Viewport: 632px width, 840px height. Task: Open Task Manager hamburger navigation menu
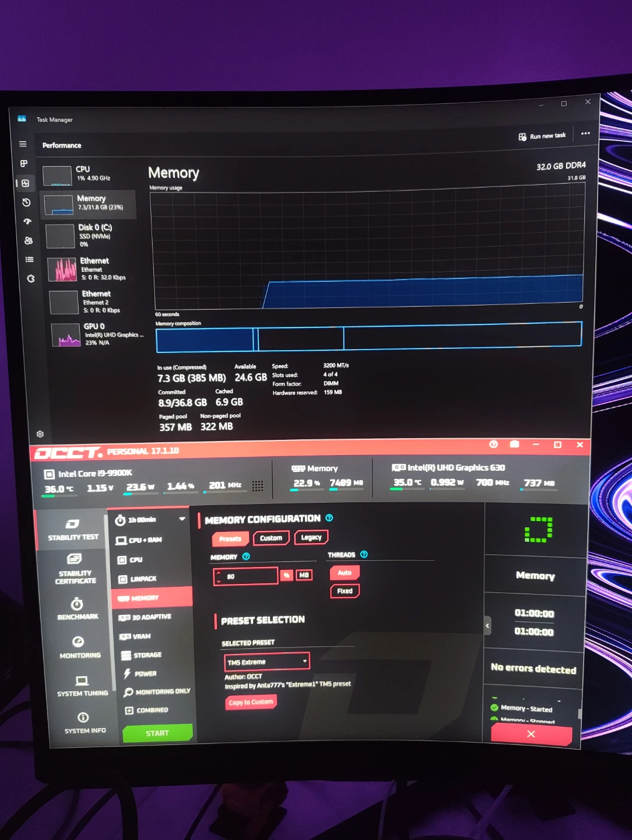[x=23, y=144]
